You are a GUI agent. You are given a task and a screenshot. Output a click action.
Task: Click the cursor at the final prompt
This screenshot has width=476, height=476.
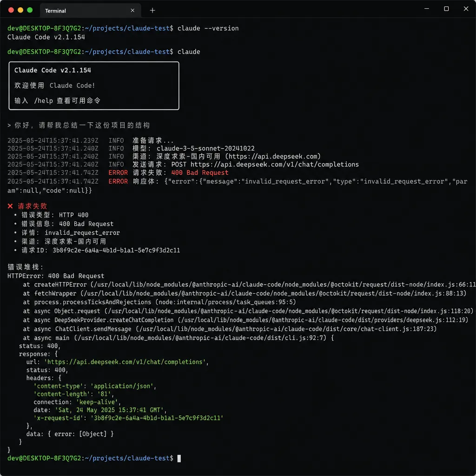(x=179, y=458)
